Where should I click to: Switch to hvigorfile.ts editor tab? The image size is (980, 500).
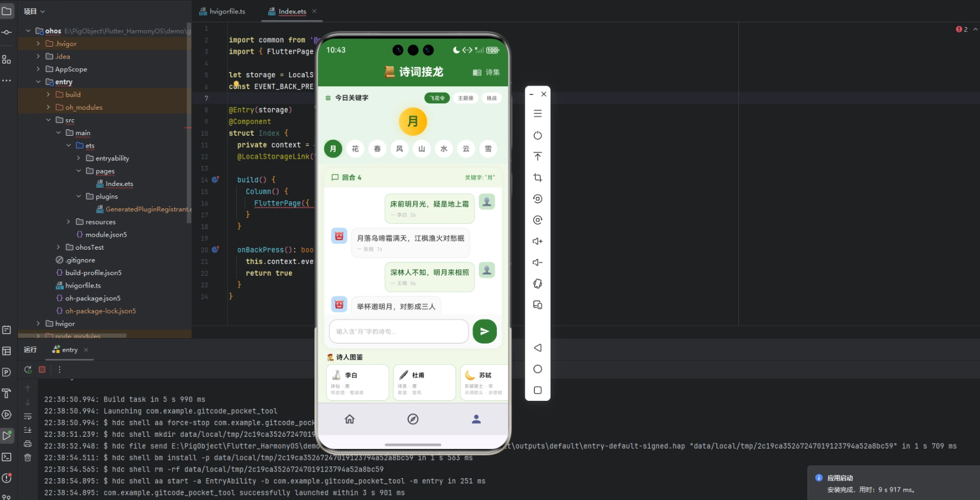point(222,11)
